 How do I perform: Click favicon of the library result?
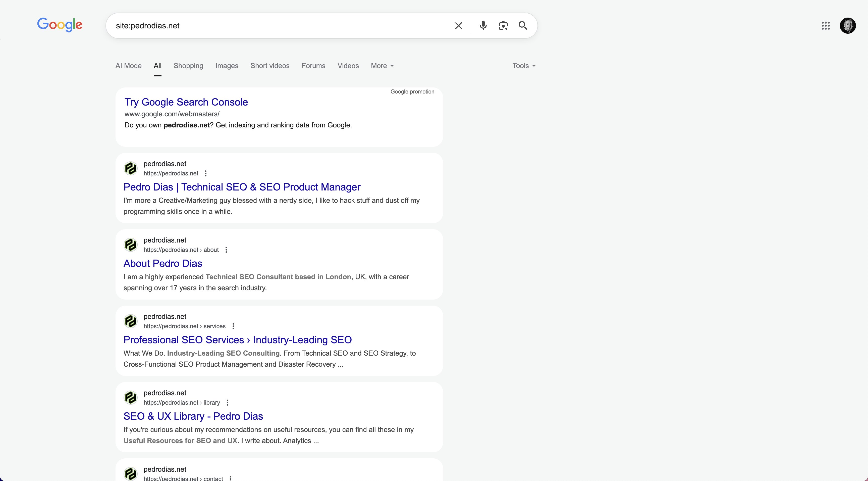click(130, 398)
